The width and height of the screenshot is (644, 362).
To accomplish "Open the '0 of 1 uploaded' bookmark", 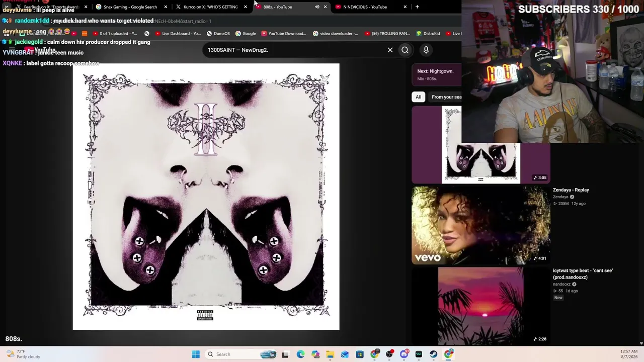I will coord(115,34).
